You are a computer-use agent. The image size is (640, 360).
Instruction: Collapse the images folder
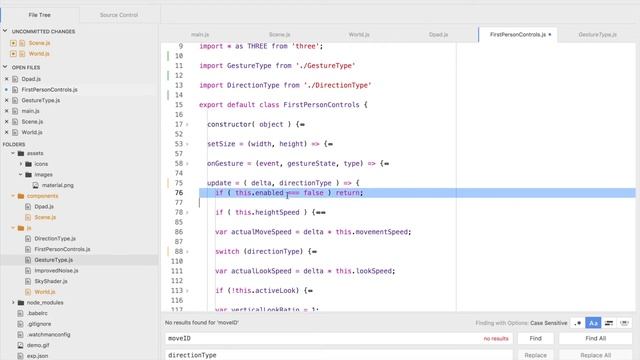pyautogui.click(x=21, y=174)
